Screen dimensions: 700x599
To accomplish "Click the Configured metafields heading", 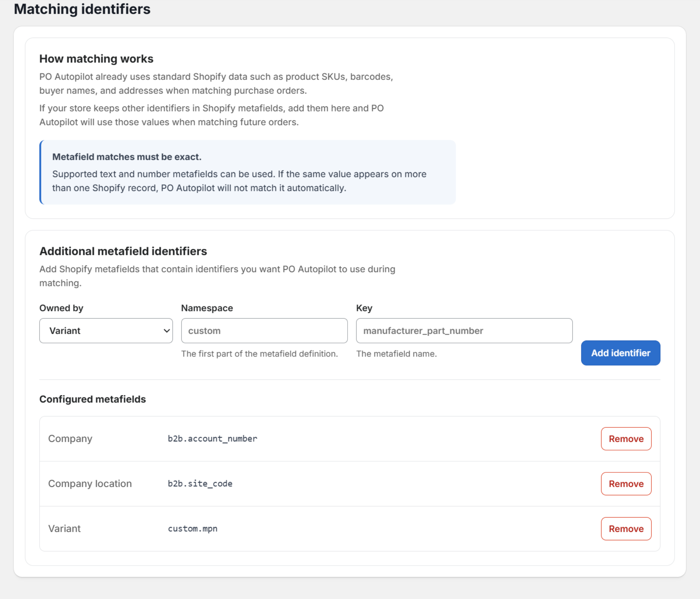I will 92,399.
